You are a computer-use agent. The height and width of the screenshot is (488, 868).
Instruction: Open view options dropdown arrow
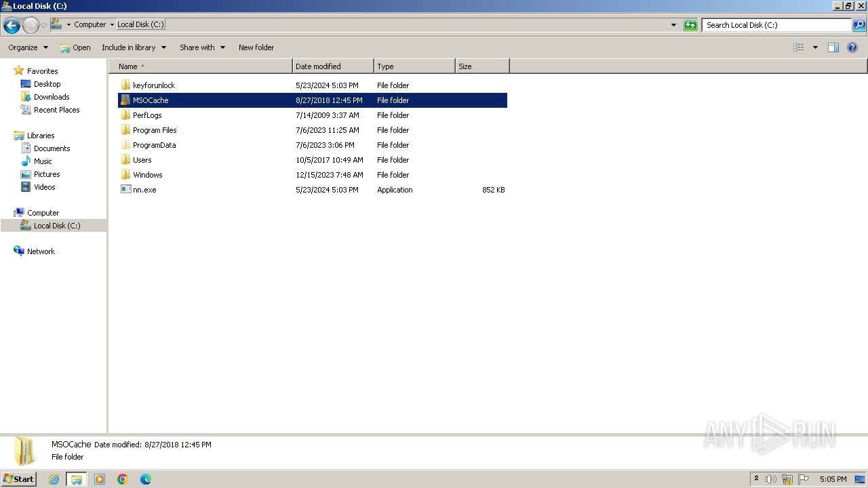coord(815,47)
